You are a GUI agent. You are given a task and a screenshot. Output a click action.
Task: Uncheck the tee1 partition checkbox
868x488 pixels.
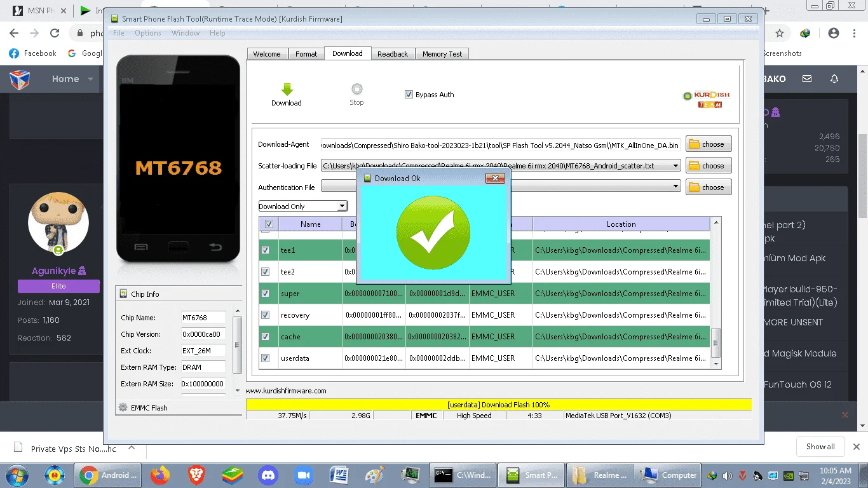266,250
